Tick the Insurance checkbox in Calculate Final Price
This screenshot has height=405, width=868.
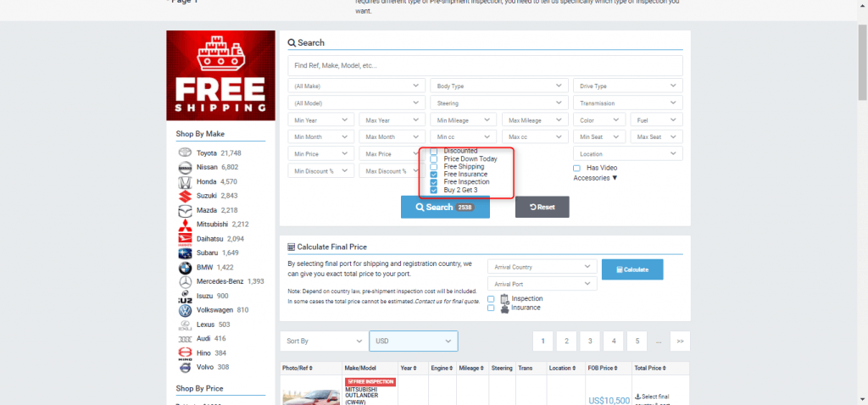(x=491, y=308)
